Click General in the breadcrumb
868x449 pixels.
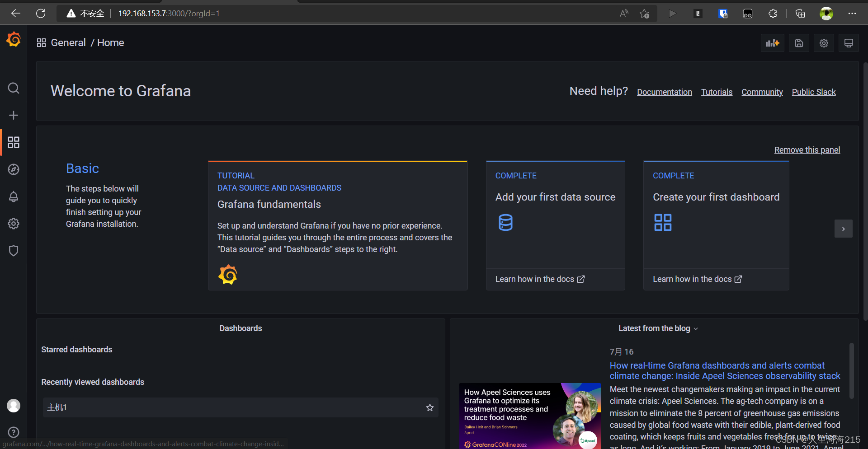tap(68, 42)
